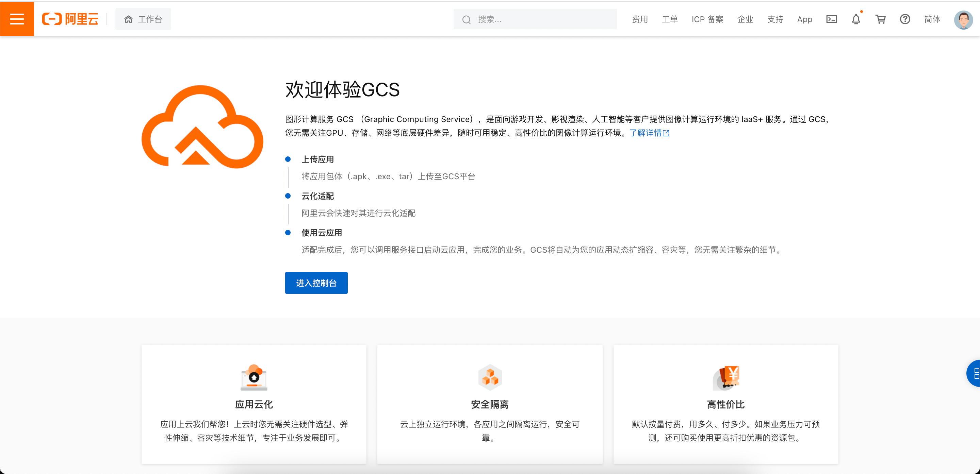Open the shopping cart
The image size is (980, 474).
point(880,19)
